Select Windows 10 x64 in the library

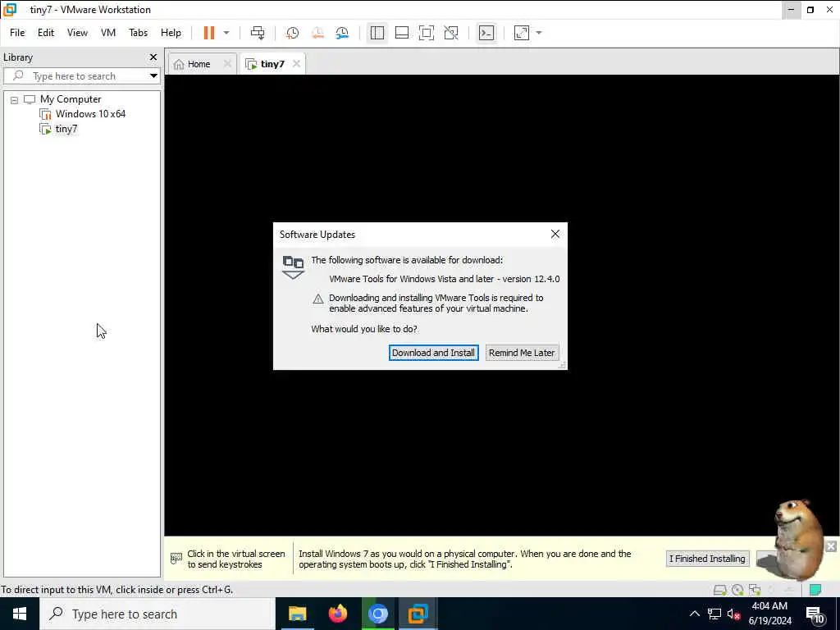[x=90, y=113]
